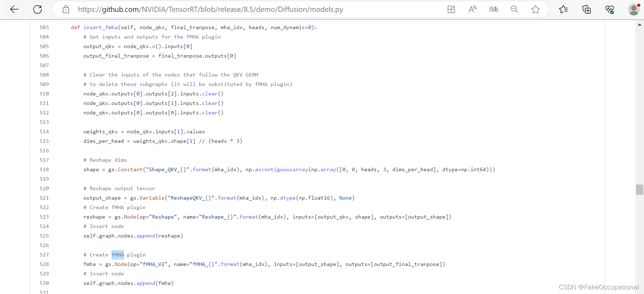
Task: Click op="fMHA_V2" string on line 528
Action: pyautogui.click(x=149, y=264)
